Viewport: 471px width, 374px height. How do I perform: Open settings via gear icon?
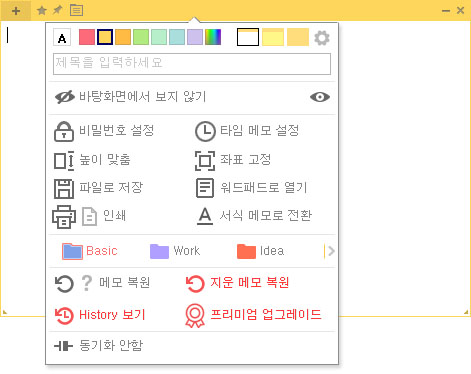pyautogui.click(x=322, y=38)
